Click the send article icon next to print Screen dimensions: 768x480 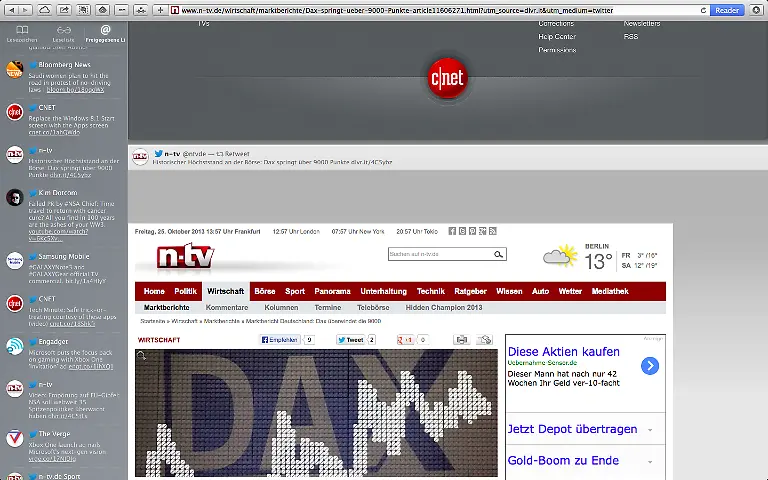pyautogui.click(x=484, y=339)
